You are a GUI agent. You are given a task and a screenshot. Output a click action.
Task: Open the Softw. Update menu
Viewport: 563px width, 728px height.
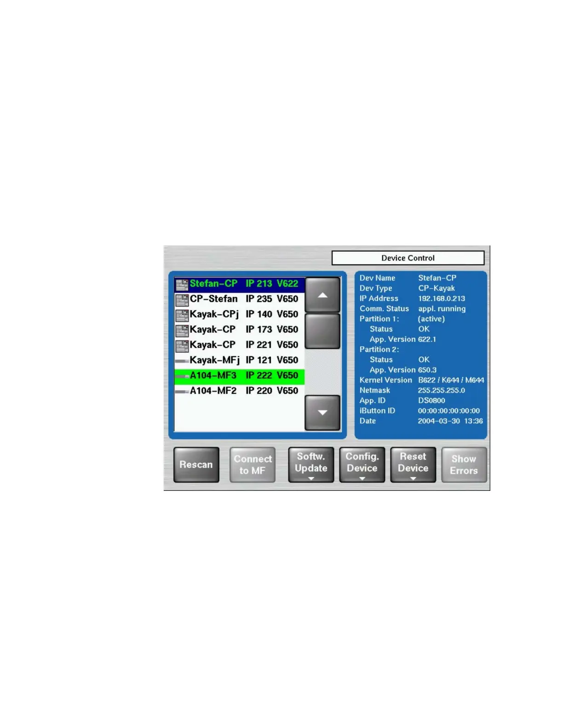pos(311,465)
